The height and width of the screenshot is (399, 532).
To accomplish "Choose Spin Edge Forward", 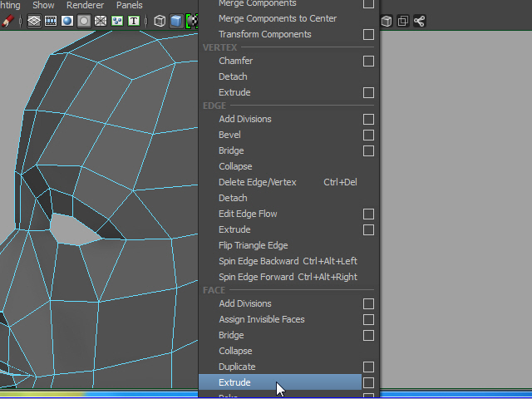I will [256, 277].
